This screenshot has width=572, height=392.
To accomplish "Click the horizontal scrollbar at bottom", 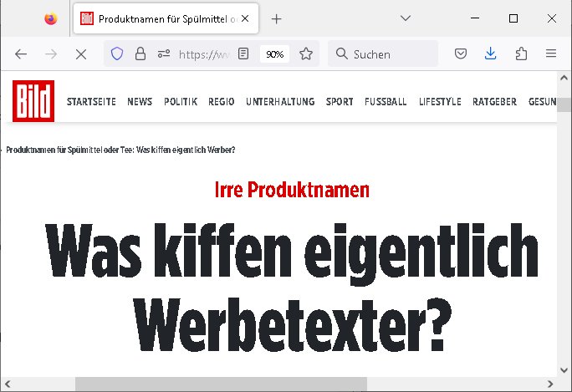I will (221, 384).
